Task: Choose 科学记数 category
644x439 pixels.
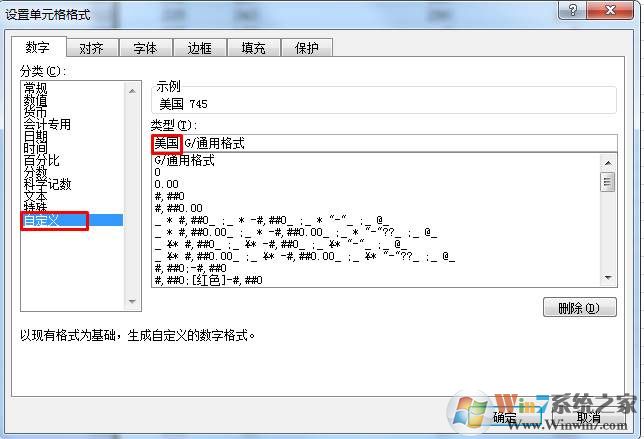Action: tap(47, 184)
